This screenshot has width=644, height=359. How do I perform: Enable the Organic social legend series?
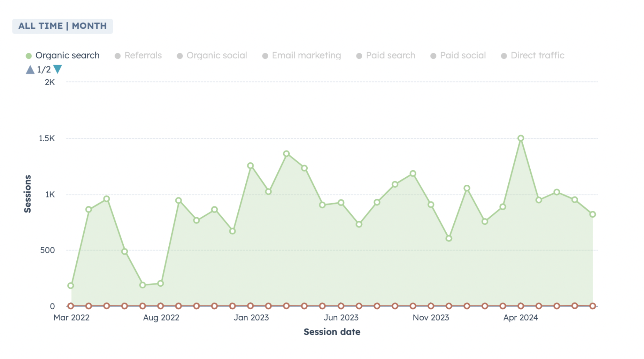pos(217,56)
